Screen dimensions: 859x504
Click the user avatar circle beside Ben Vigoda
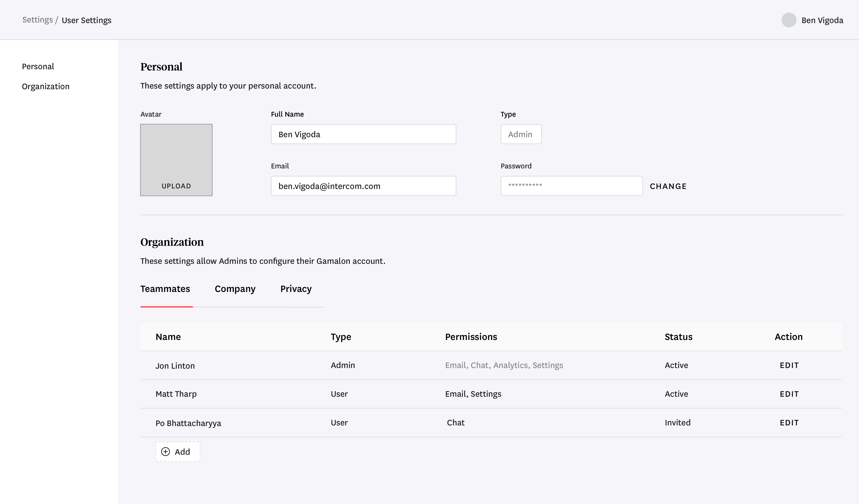(x=788, y=20)
